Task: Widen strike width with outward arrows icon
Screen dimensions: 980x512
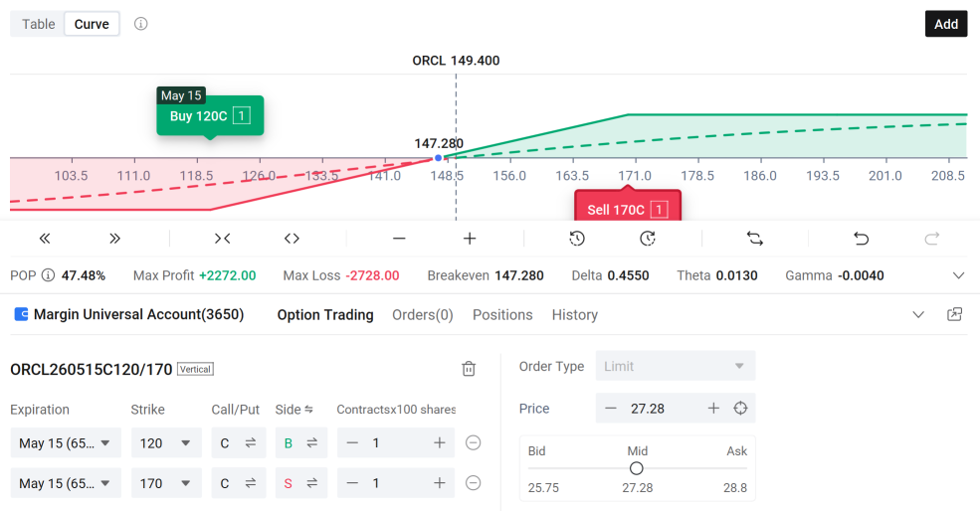Action: [x=292, y=239]
